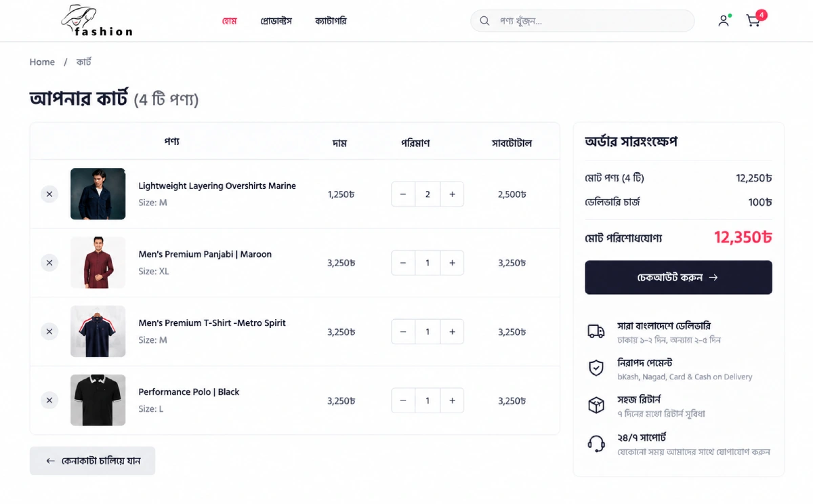Increase quantity of Metro Spirit T-Shirt
Viewport: 813px width, 504px height.
point(452,332)
